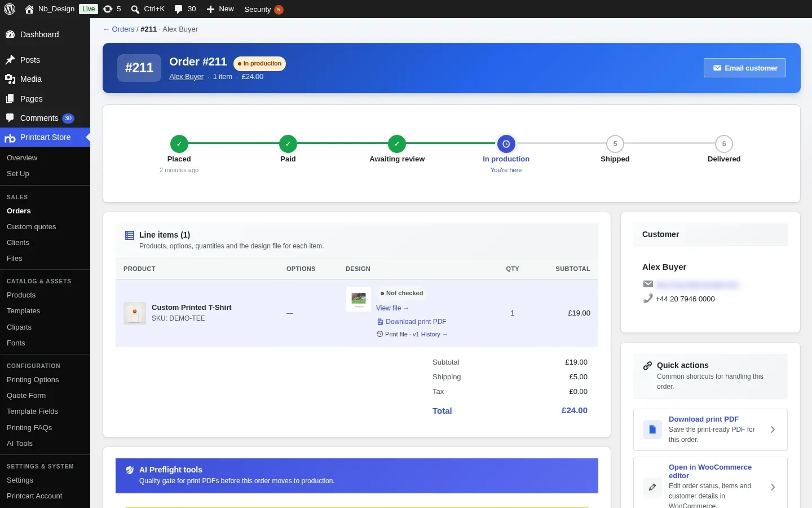
Task: Click the customer email envelope icon
Action: coord(648,284)
